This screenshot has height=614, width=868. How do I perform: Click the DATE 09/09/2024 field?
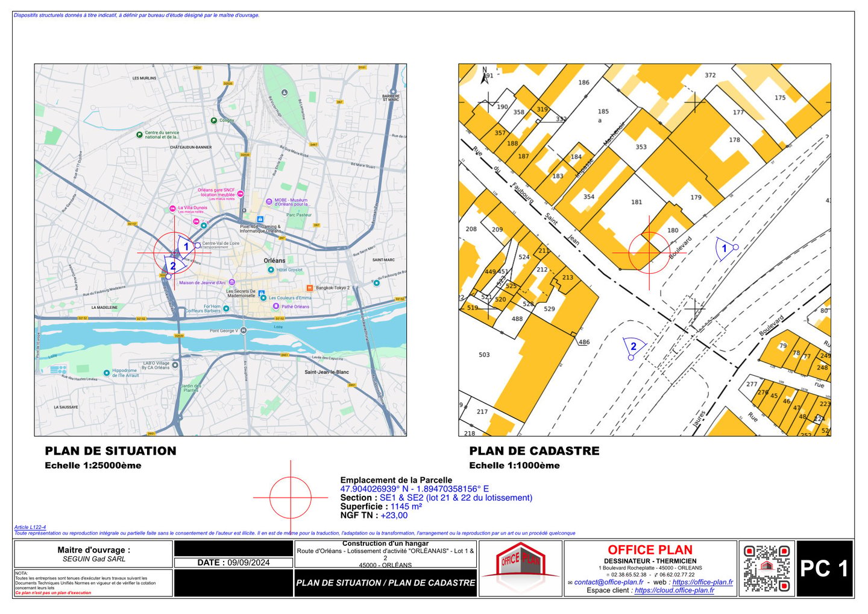point(233,563)
